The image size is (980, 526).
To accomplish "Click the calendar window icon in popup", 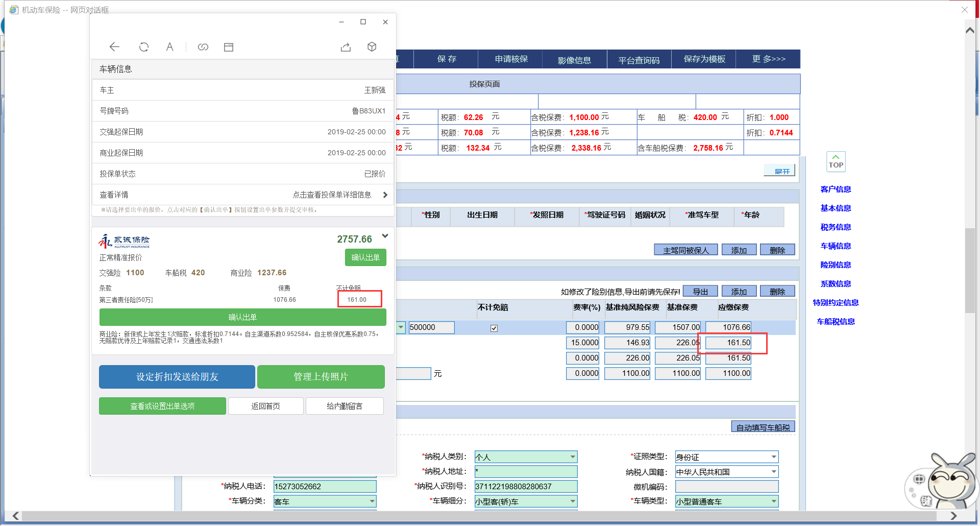I will (x=229, y=47).
